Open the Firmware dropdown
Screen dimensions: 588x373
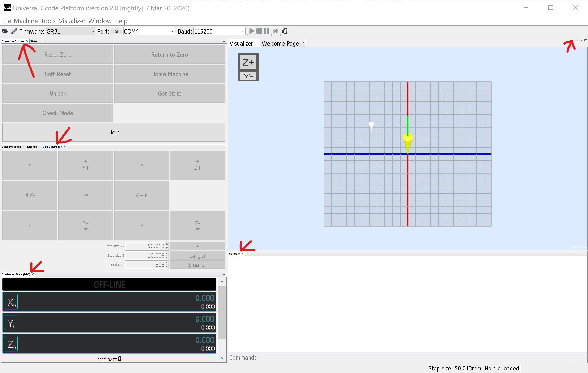pos(92,31)
